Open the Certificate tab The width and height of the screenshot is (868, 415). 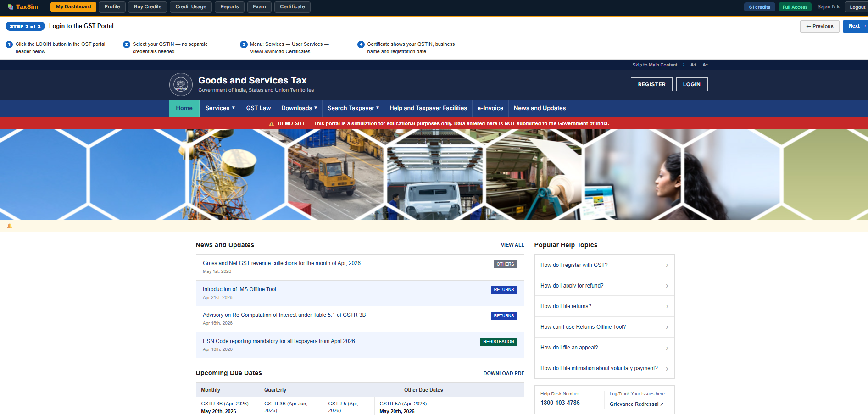[292, 7]
